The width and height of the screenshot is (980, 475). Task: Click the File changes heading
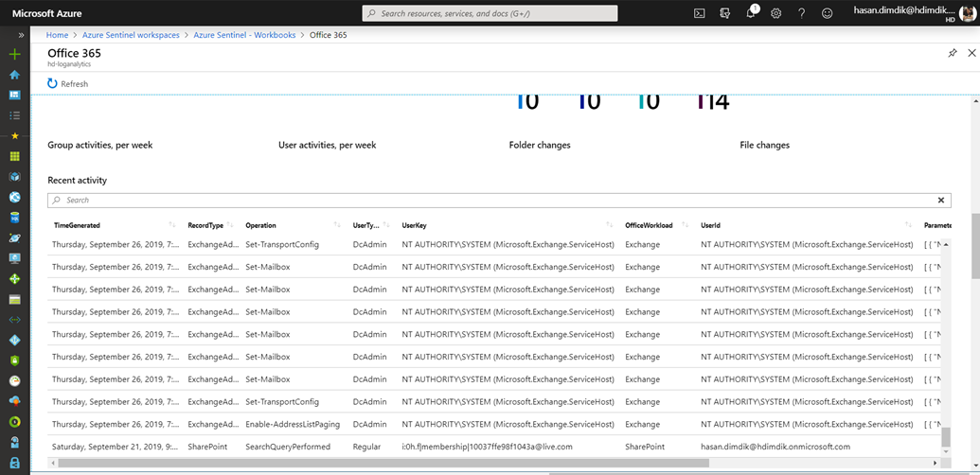(764, 145)
